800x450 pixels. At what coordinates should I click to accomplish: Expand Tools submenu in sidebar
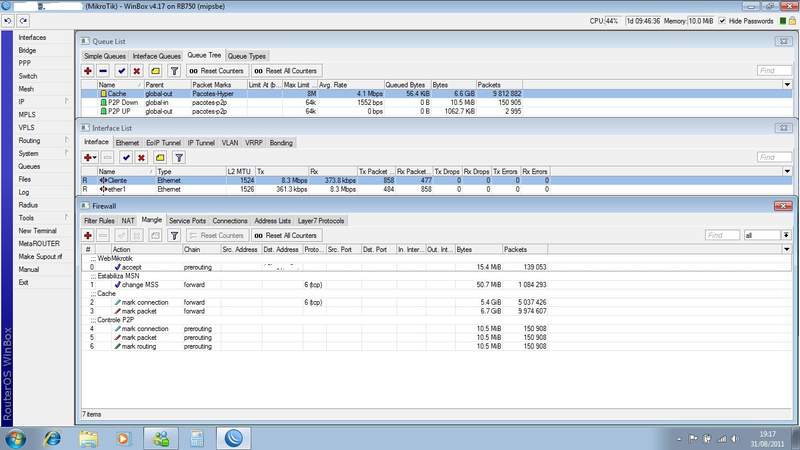tap(67, 217)
